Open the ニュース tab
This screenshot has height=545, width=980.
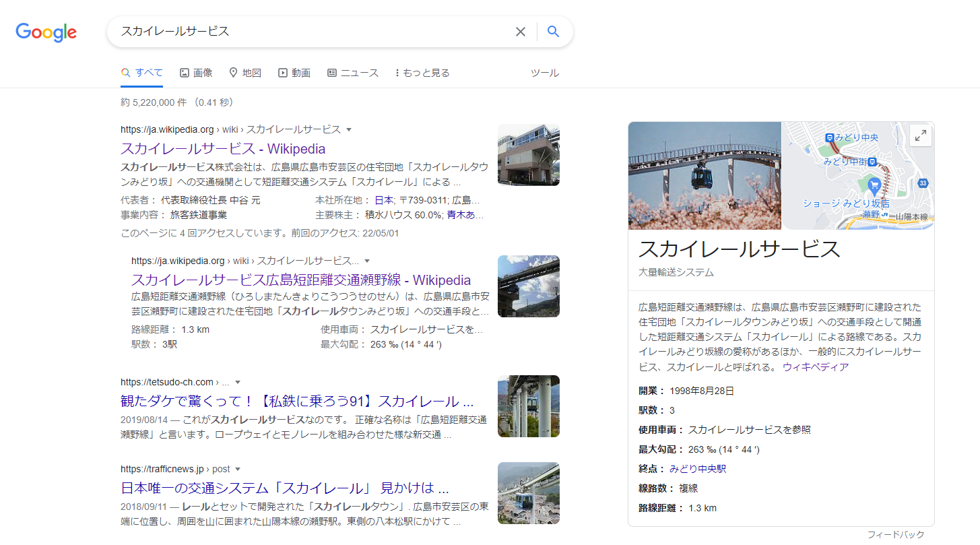pyautogui.click(x=353, y=73)
